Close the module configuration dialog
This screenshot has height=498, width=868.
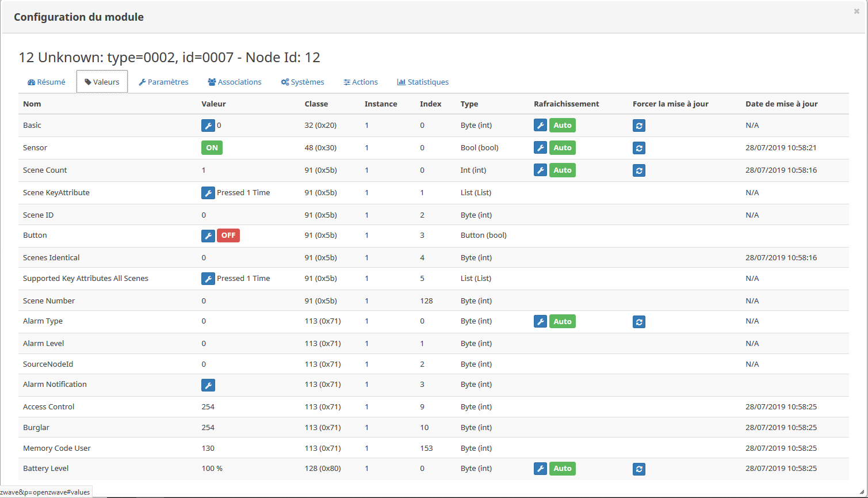[x=856, y=11]
